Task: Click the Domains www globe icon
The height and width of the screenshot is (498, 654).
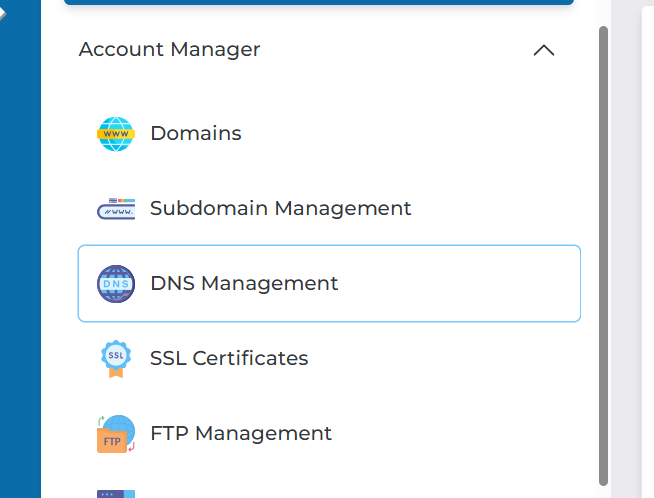Action: pos(115,134)
